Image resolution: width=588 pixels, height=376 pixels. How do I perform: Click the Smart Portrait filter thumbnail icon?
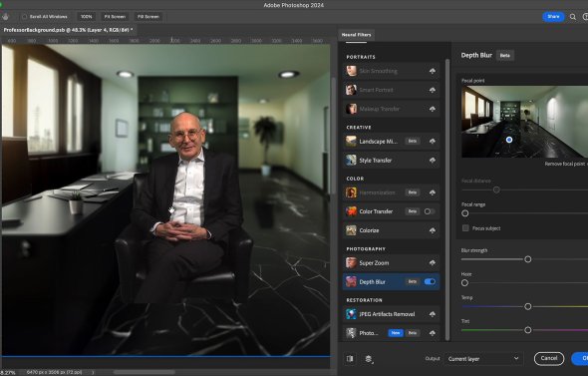coord(351,90)
